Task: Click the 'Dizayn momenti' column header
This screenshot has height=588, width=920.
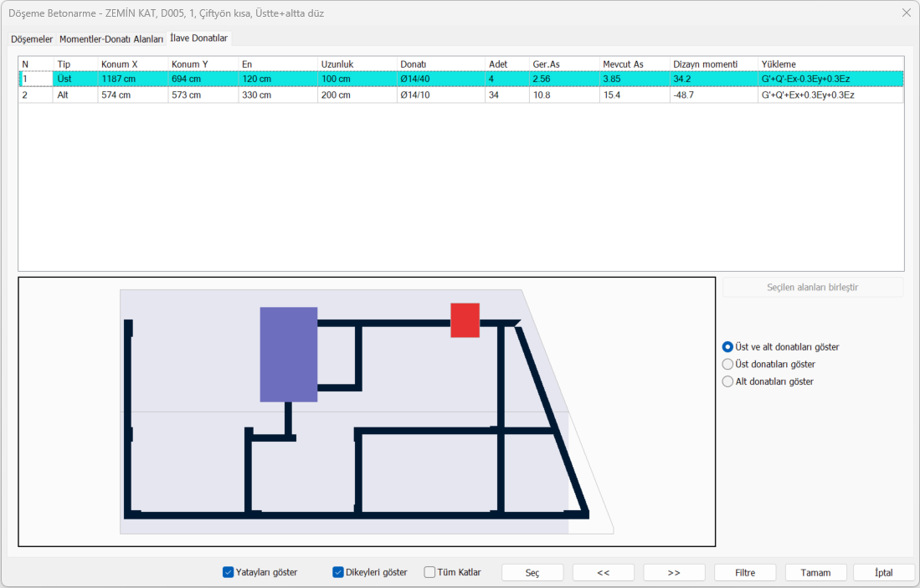Action: click(713, 64)
